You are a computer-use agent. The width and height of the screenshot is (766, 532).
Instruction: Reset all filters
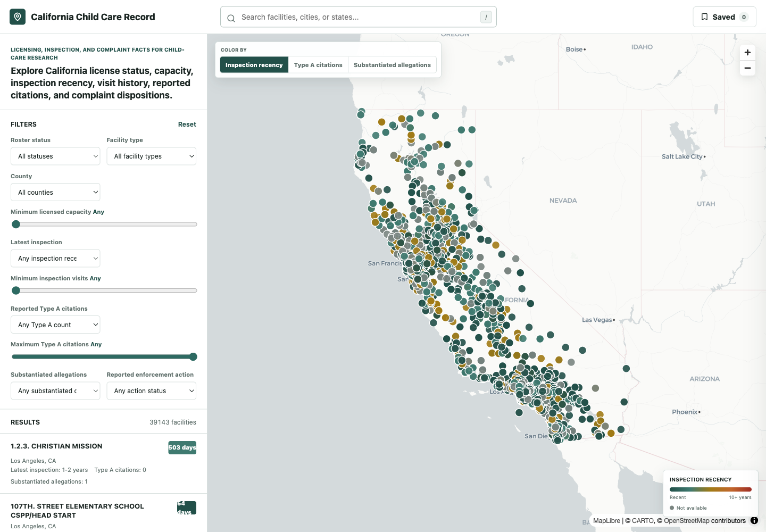[x=187, y=124]
